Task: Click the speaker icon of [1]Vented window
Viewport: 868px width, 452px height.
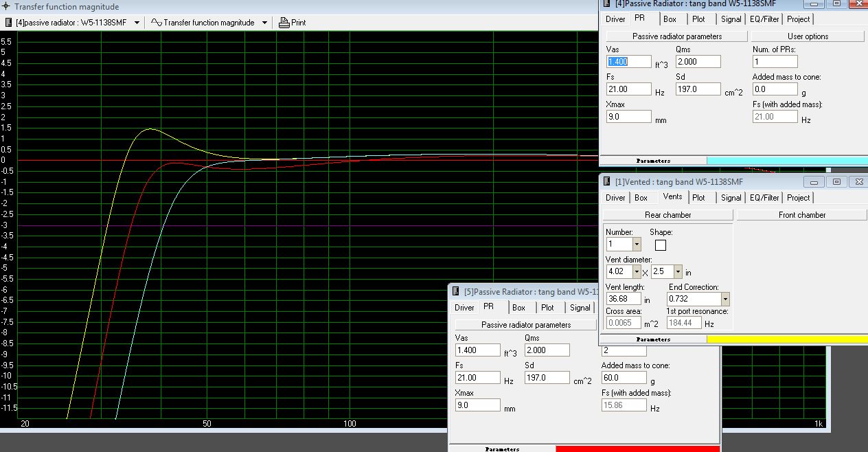Action: pos(607,182)
